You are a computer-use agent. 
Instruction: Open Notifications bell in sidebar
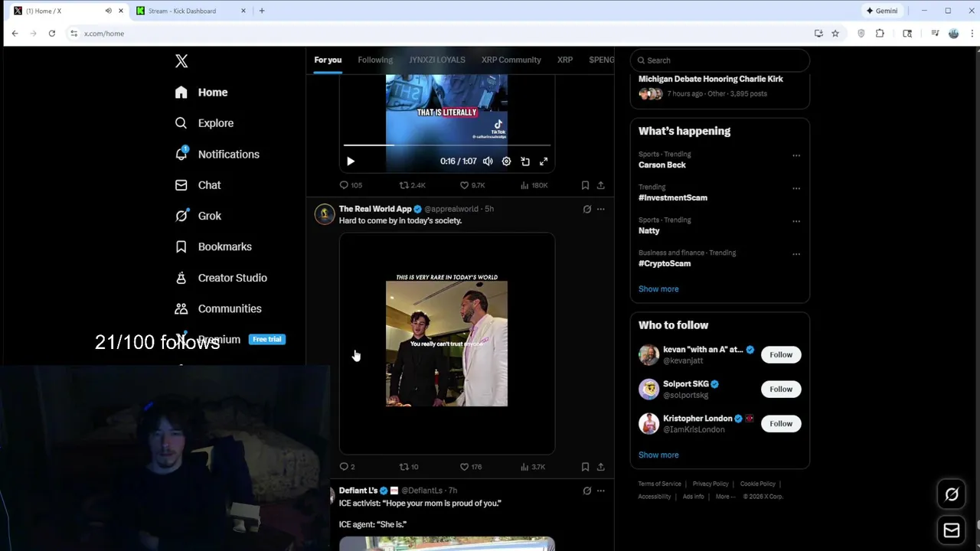click(217, 154)
